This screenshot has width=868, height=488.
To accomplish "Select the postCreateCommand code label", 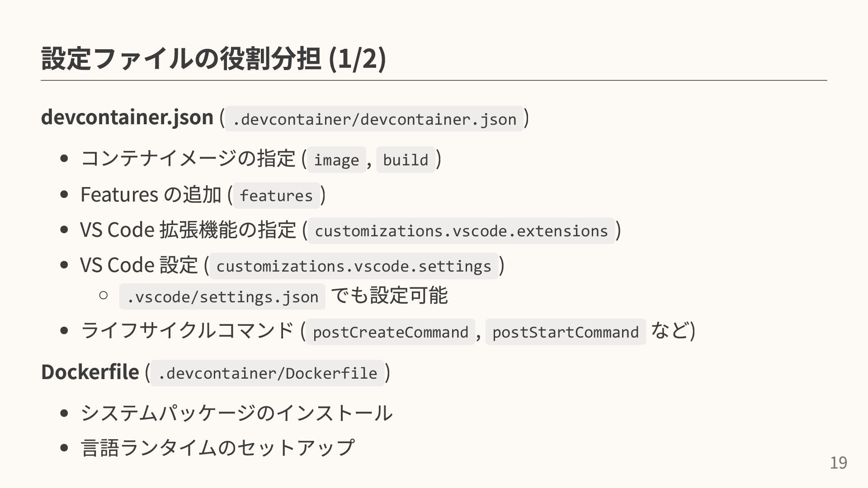I will [x=391, y=332].
